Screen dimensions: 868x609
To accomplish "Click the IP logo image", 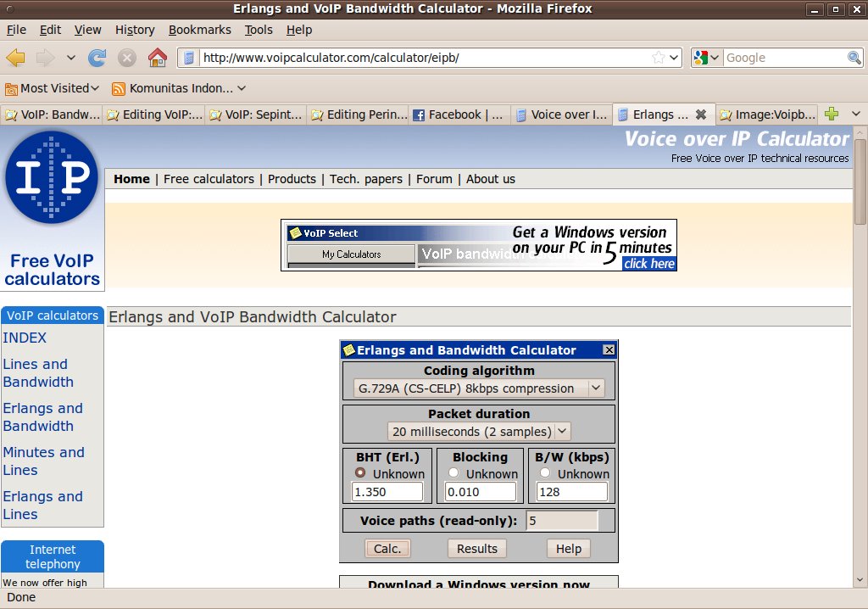I will 52,177.
